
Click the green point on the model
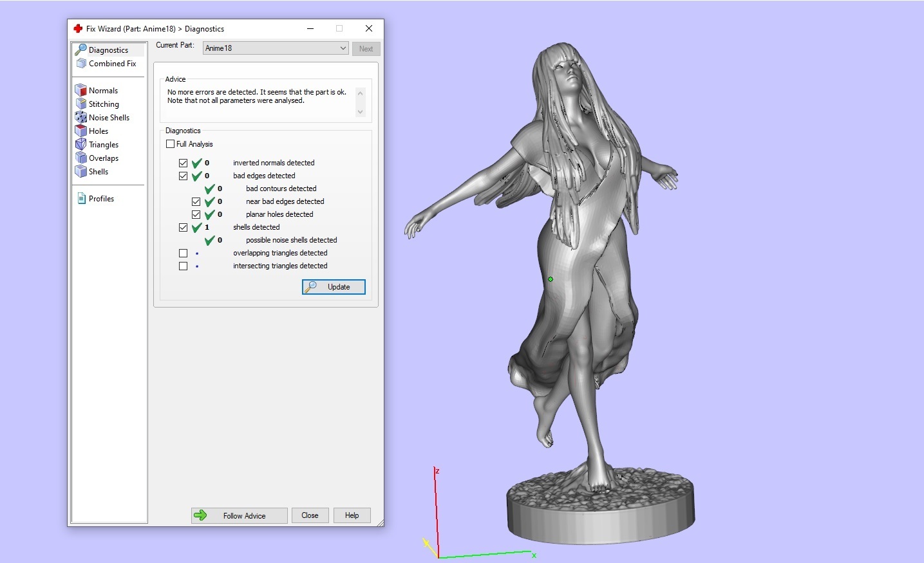(x=551, y=279)
